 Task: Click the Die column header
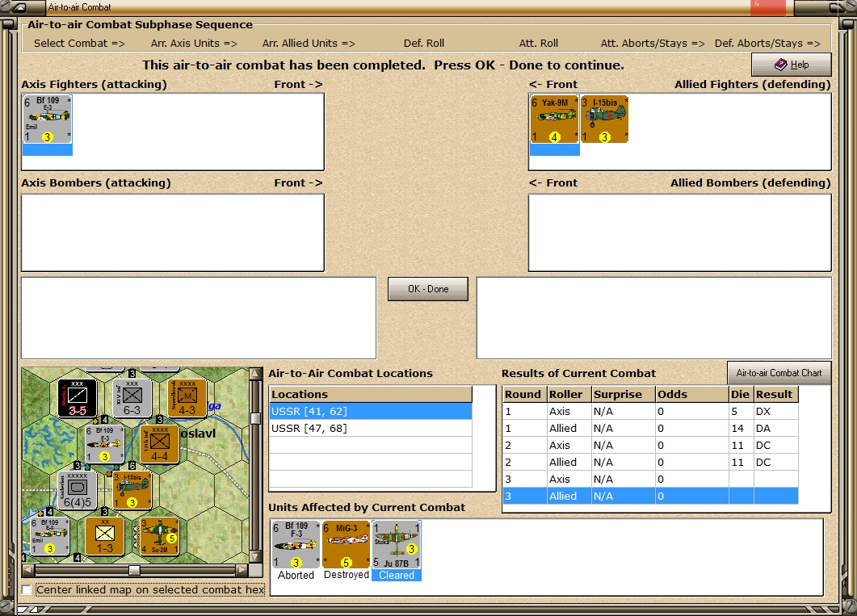click(741, 394)
